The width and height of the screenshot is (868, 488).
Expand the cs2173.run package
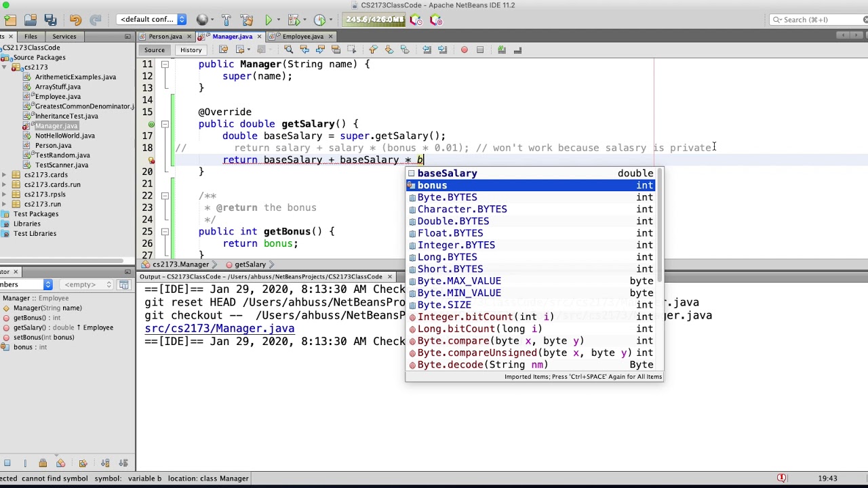click(x=5, y=204)
